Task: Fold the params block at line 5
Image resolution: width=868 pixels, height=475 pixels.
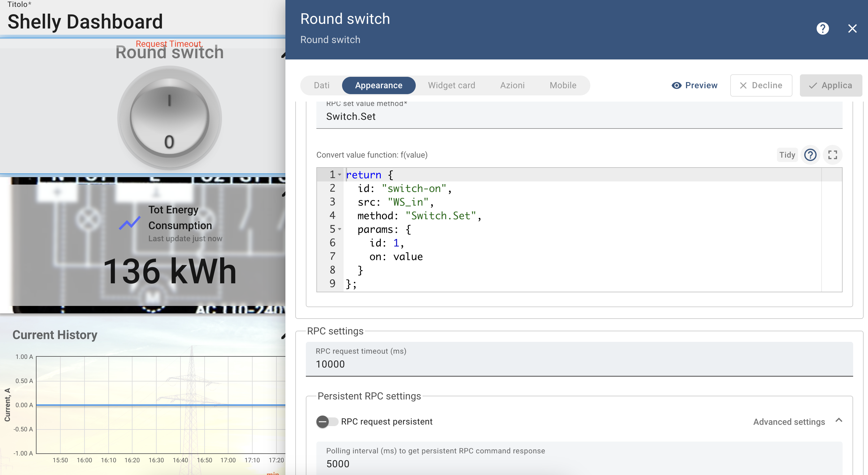Action: tap(340, 229)
